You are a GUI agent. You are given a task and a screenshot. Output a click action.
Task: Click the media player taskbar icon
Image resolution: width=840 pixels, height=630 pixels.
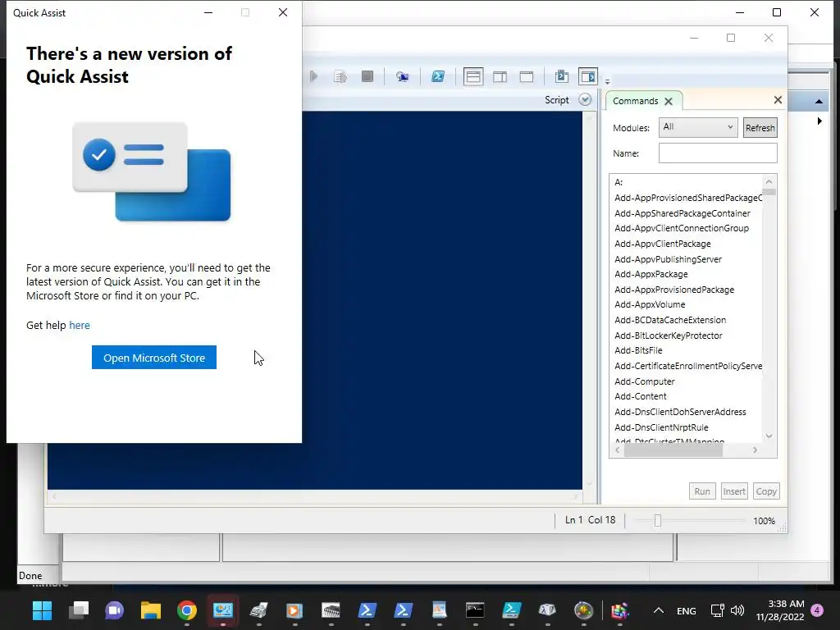tap(294, 610)
